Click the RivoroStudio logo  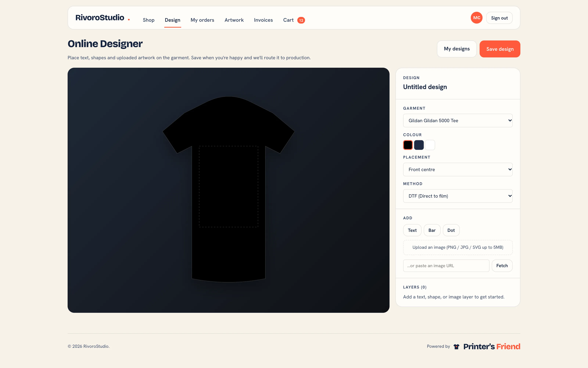102,18
